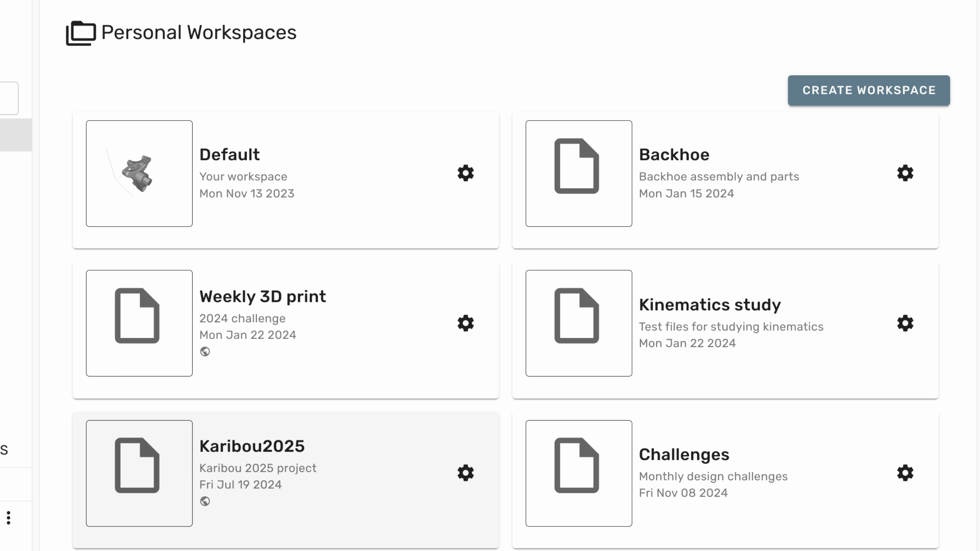This screenshot has height=551, width=980.
Task: Open settings for the Default workspace
Action: [x=465, y=173]
